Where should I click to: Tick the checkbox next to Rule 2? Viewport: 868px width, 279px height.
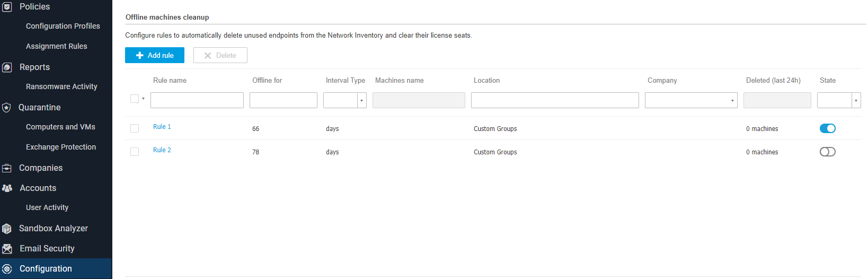(135, 152)
